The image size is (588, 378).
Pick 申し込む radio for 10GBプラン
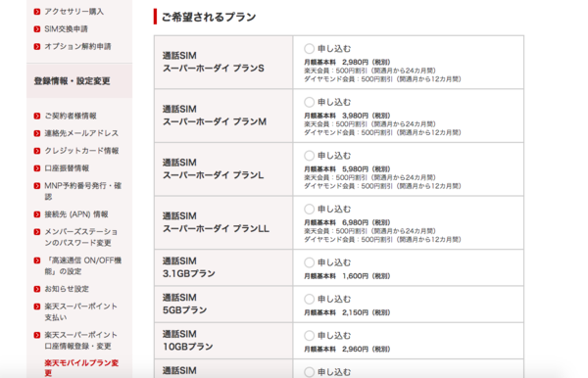[x=309, y=336]
